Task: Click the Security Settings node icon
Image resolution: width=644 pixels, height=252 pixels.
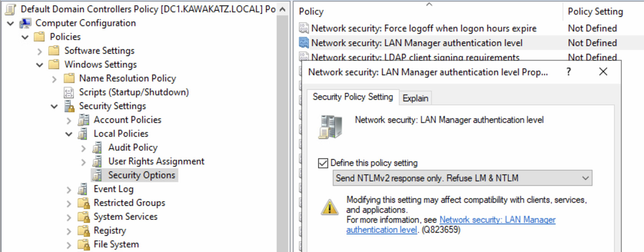Action: tap(69, 106)
